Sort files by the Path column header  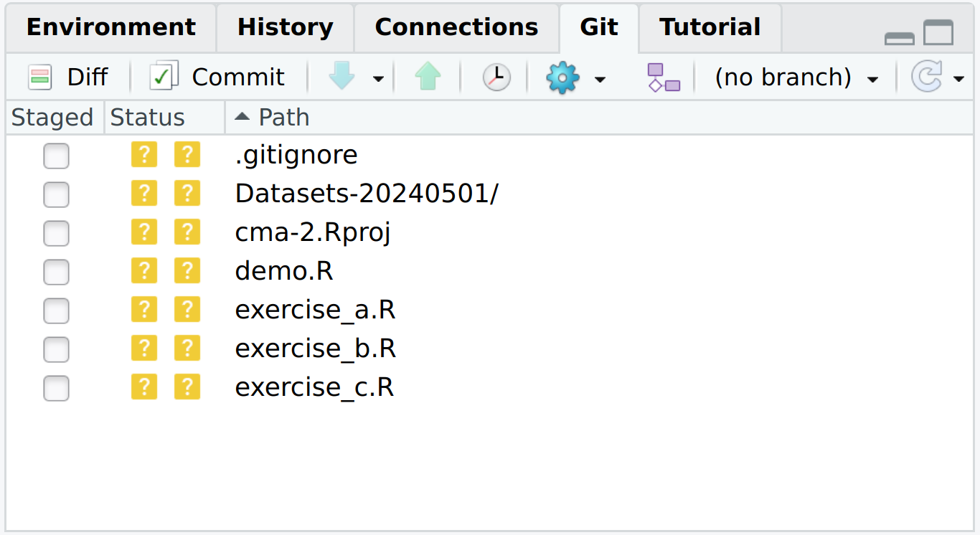point(283,118)
